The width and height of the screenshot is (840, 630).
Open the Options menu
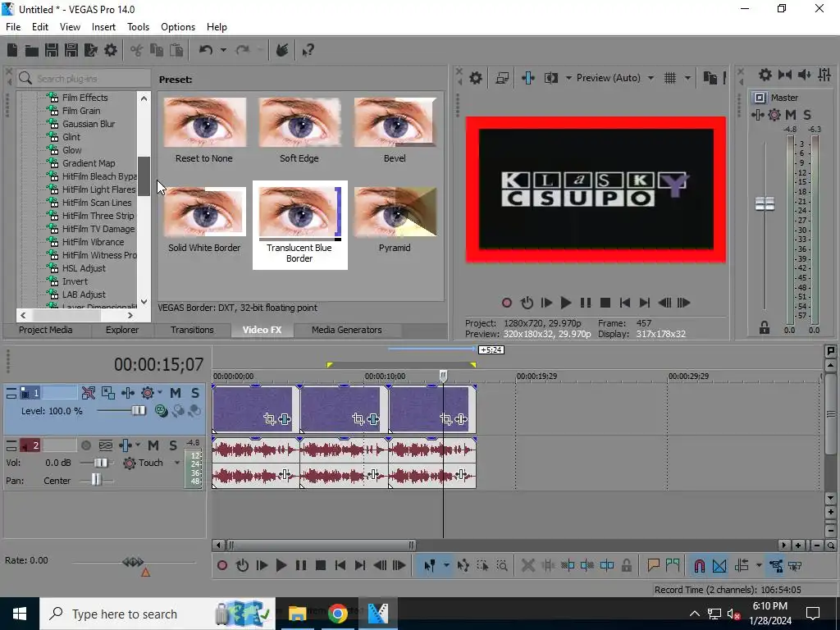tap(178, 27)
